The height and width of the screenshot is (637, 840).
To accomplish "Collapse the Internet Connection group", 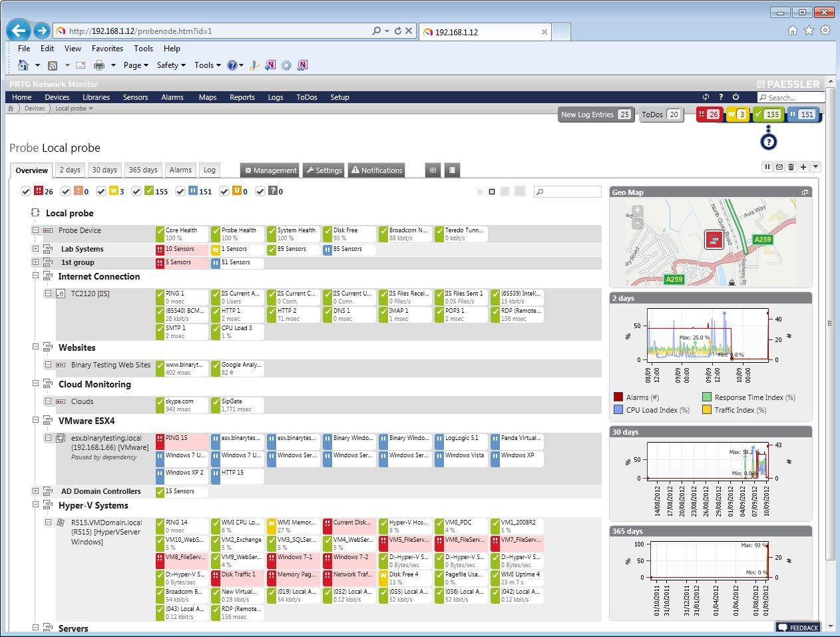I will pyautogui.click(x=35, y=276).
